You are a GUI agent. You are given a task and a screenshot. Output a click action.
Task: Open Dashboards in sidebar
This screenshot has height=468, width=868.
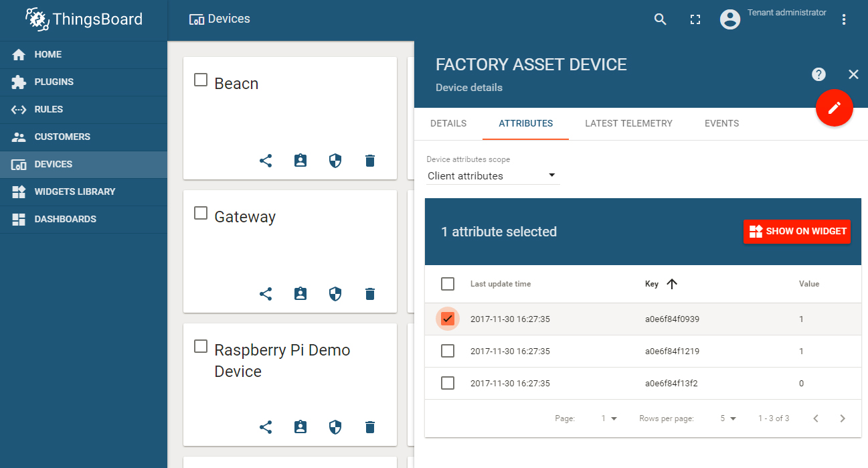[84, 219]
